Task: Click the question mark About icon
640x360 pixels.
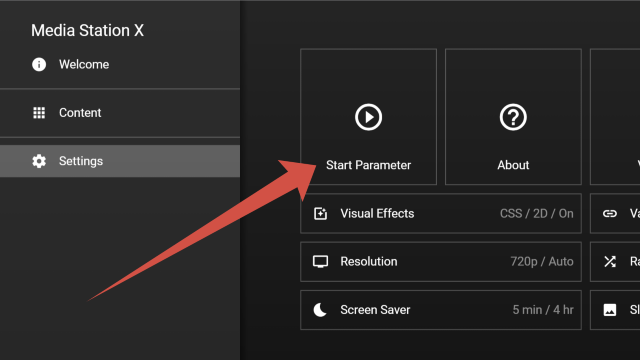Action: (x=513, y=117)
